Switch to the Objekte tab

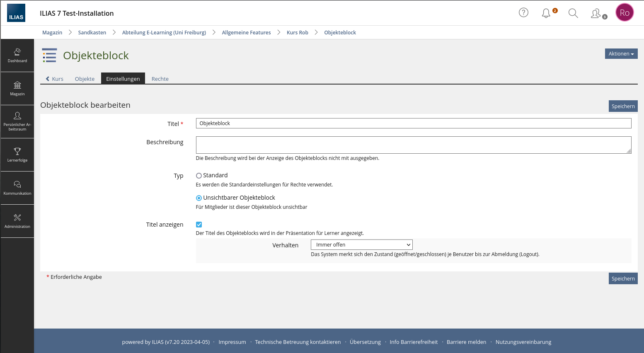(x=85, y=79)
